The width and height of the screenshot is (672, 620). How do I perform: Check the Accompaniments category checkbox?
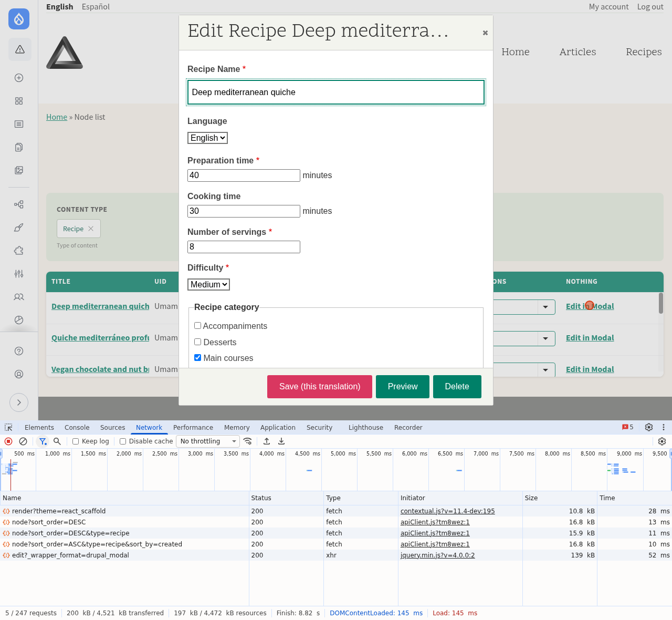click(198, 326)
